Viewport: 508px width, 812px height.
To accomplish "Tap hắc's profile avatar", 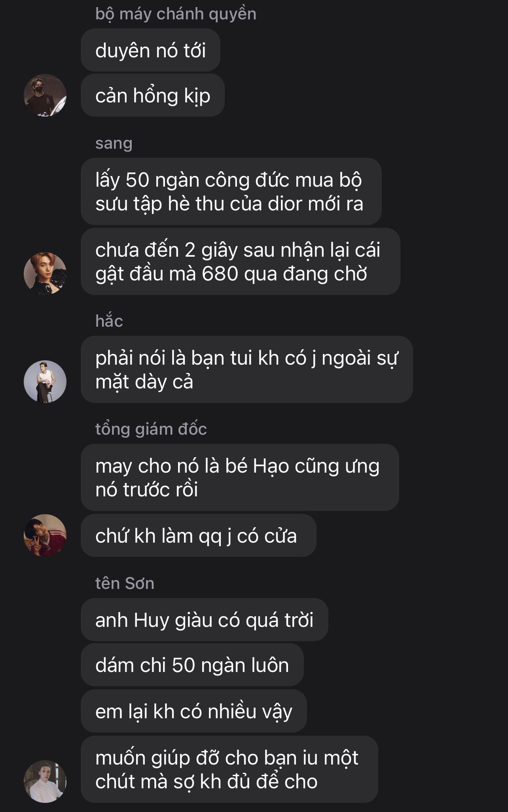I will 45,381.
